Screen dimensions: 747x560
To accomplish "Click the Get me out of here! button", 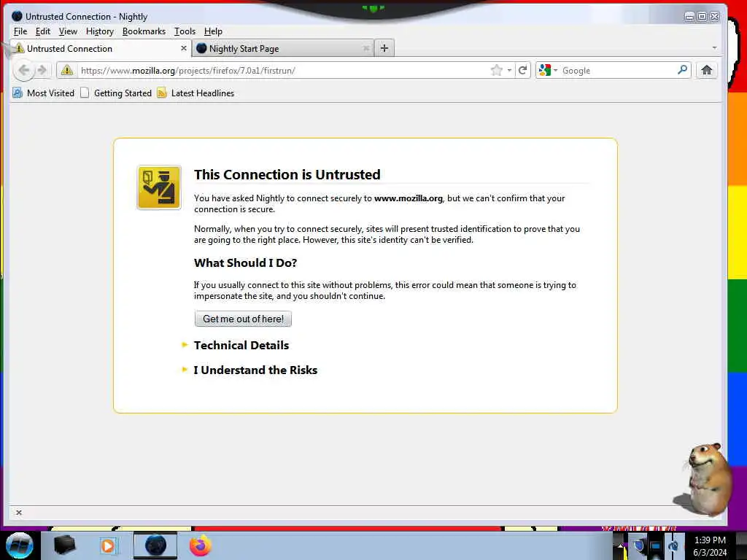I will coord(243,319).
